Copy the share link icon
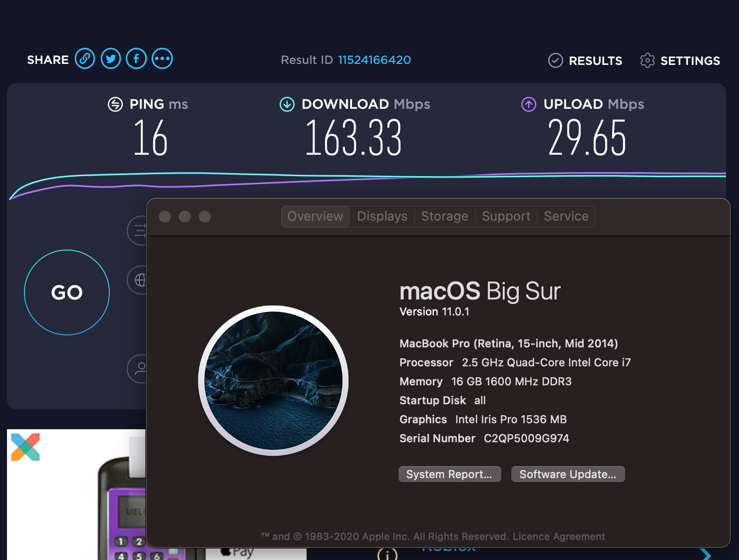 pos(85,59)
